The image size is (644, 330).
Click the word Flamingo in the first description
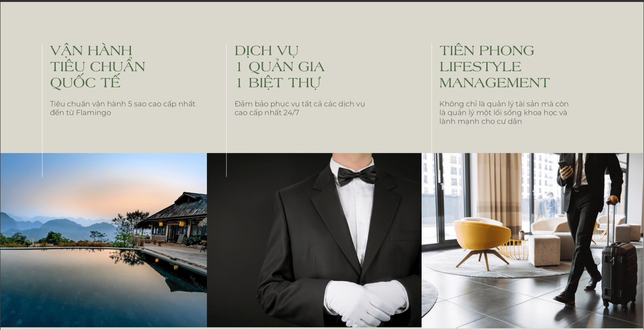[x=93, y=113]
